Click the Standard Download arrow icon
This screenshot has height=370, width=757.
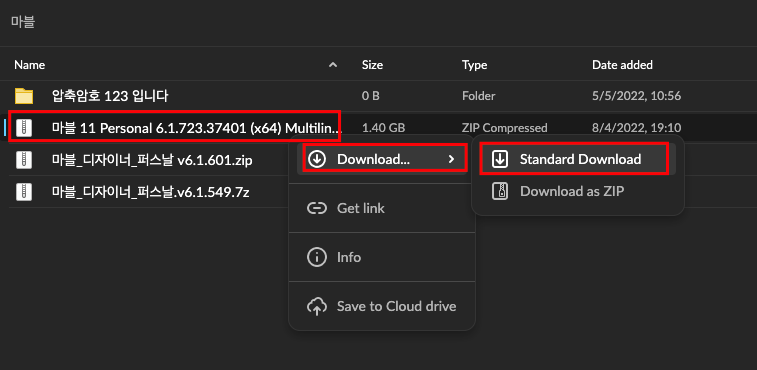point(500,159)
